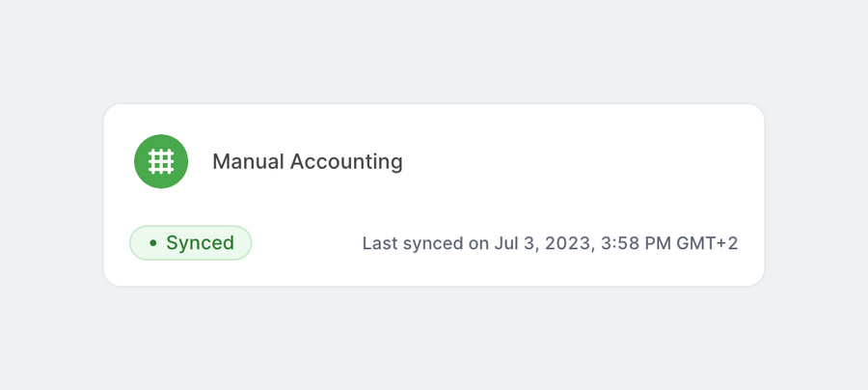Click the white grid symbol inside the circle
868x390 pixels.
point(161,161)
